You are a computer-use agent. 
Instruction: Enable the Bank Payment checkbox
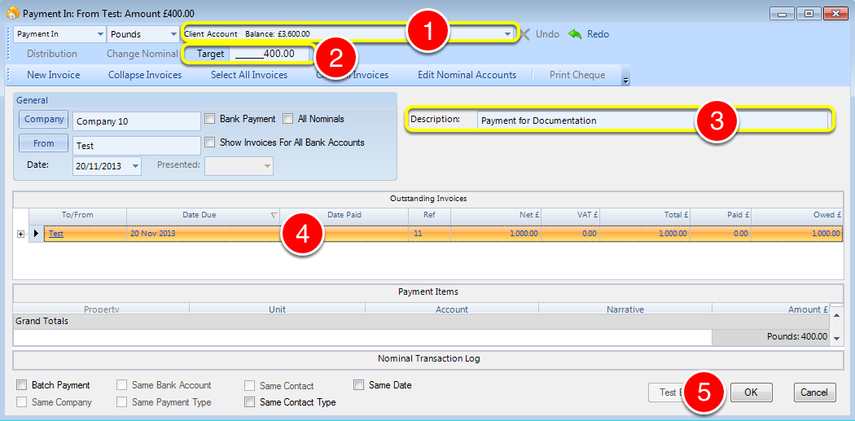coord(209,118)
